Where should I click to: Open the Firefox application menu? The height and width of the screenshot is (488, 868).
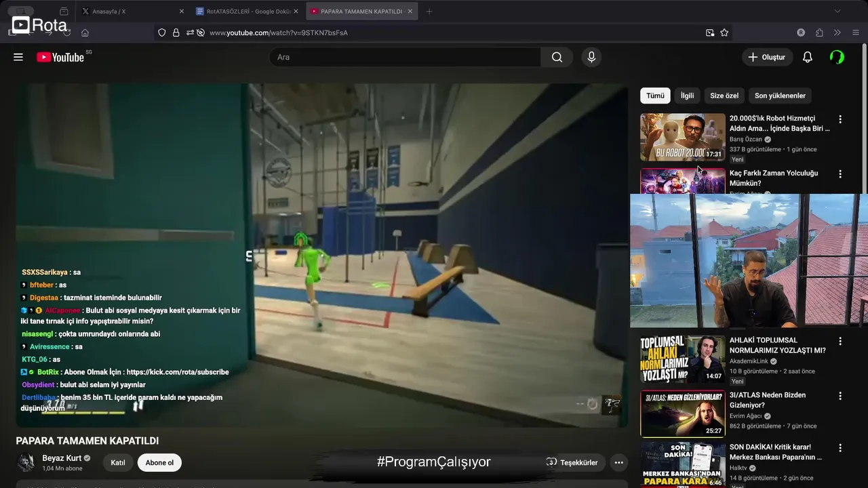pyautogui.click(x=855, y=33)
